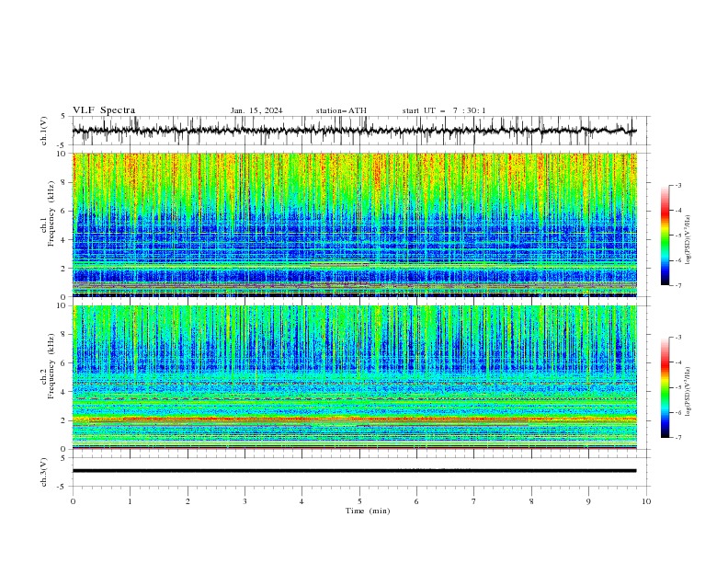Select the date text "Jan. 15, 2024"

pyautogui.click(x=256, y=110)
